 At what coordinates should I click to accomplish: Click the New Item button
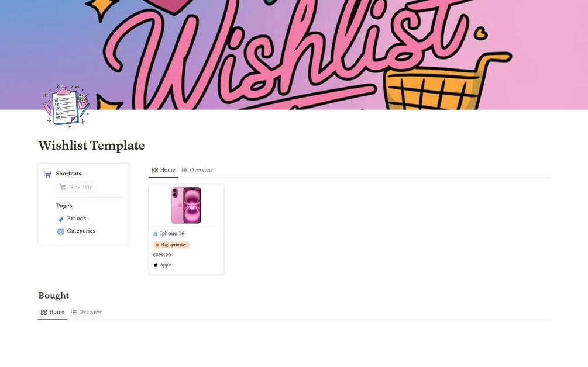click(76, 187)
